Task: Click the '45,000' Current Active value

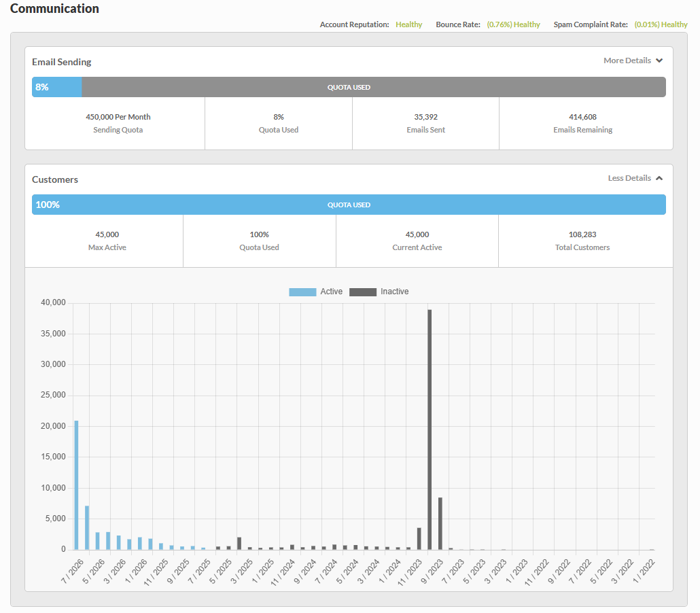Action: pos(417,234)
